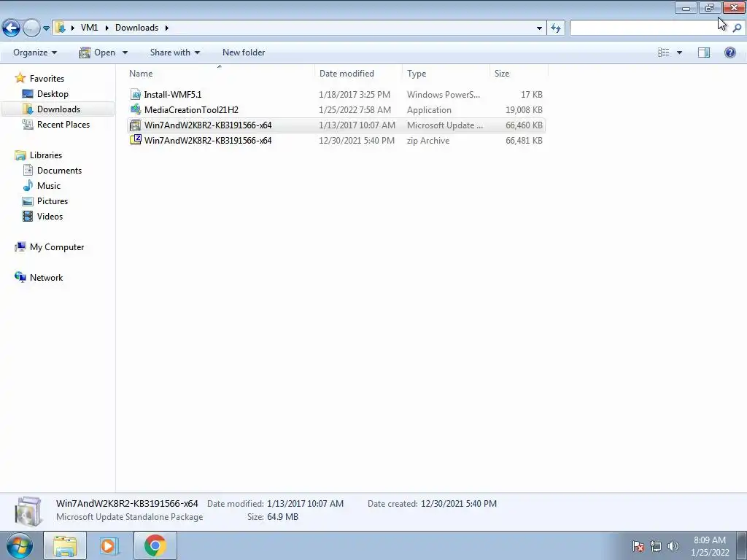Open the address bar history dropdown
Image resolution: width=747 pixels, height=560 pixels.
(539, 28)
